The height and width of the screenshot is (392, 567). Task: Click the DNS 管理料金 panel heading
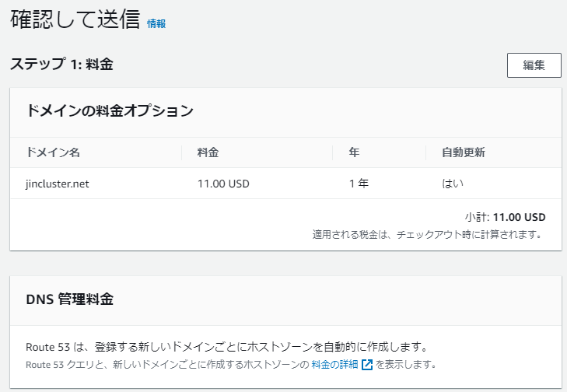pyautogui.click(x=70, y=299)
